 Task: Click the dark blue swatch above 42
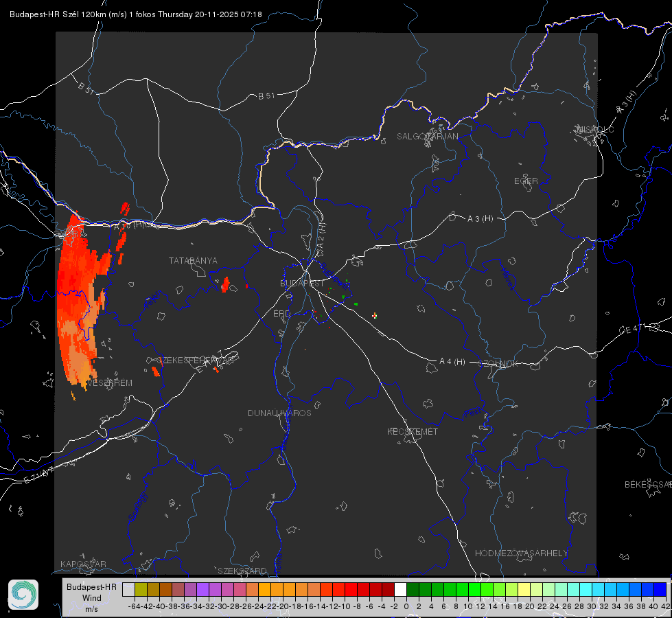(x=660, y=589)
